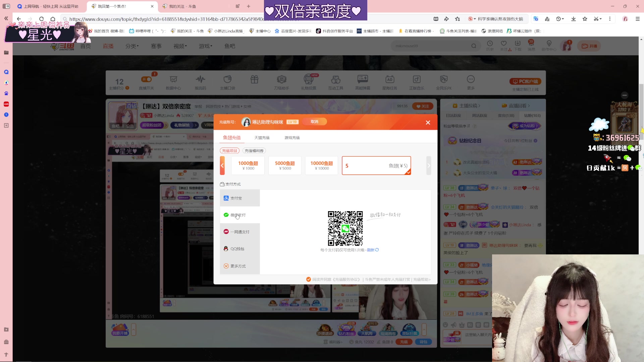The width and height of the screenshot is (644, 362).
Task: Click the browser home icon
Action: coord(53,19)
